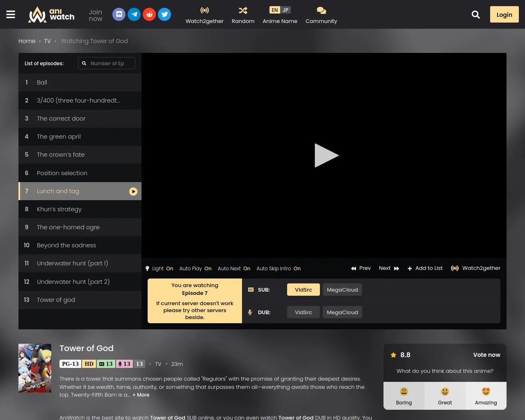Click the Login button
525x420 pixels.
[x=504, y=15]
